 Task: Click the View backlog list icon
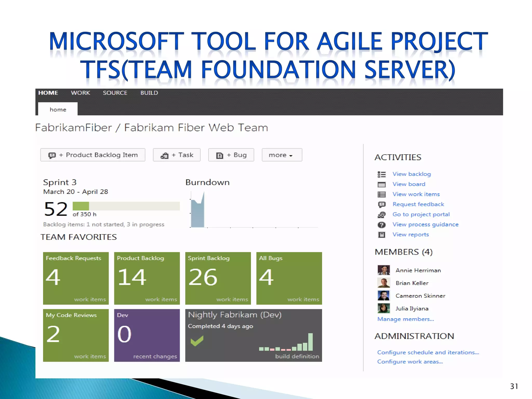[x=381, y=174]
